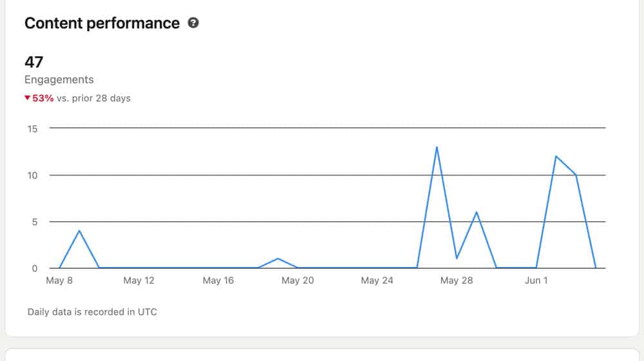Click the chart peak of 13 near May 27
This screenshot has width=644, height=361.
point(437,147)
